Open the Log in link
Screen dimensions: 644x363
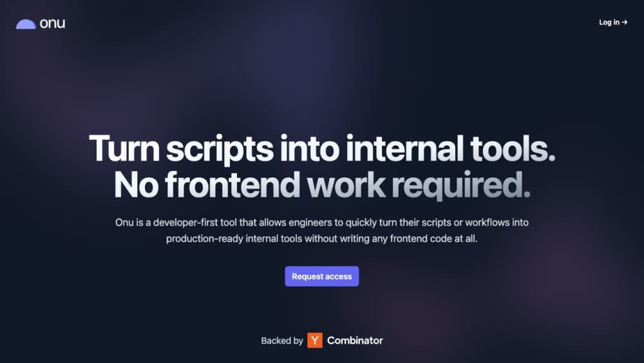click(609, 23)
